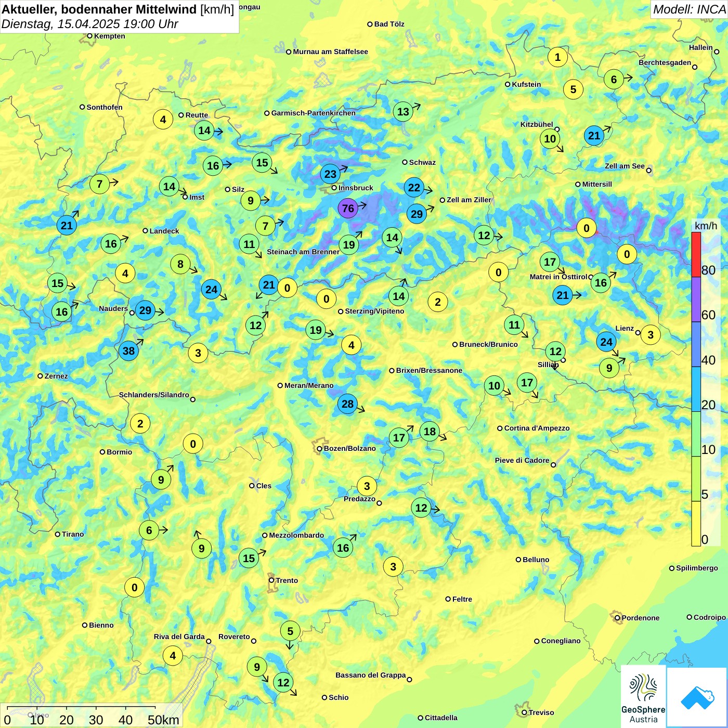The width and height of the screenshot is (728, 728).
Task: Click the GeoSphere Austria logo
Action: 643,696
